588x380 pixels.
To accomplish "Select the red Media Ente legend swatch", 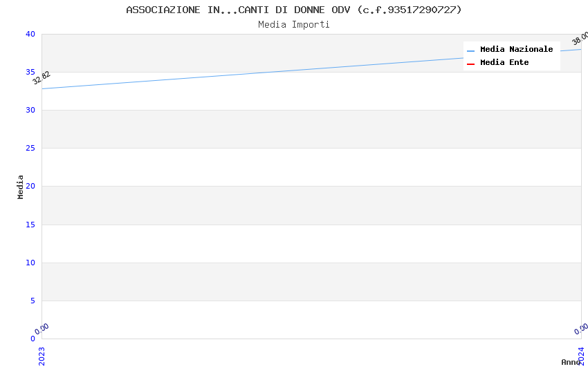I will (x=470, y=64).
